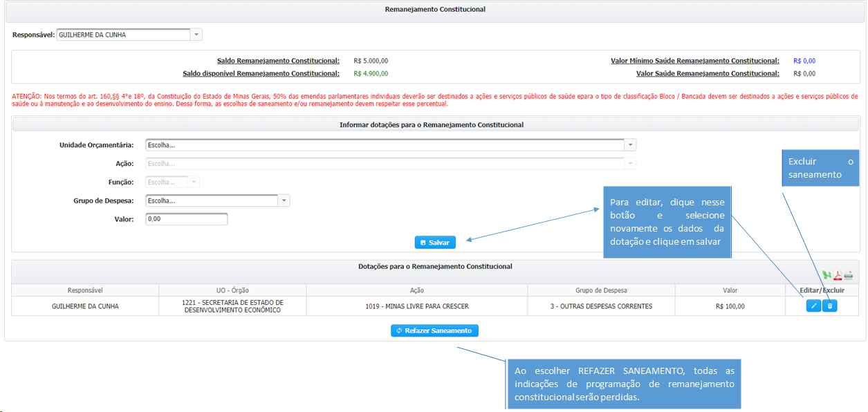Image resolution: width=868 pixels, height=412 pixels.
Task: Open the Função dropdown
Action: (x=194, y=182)
